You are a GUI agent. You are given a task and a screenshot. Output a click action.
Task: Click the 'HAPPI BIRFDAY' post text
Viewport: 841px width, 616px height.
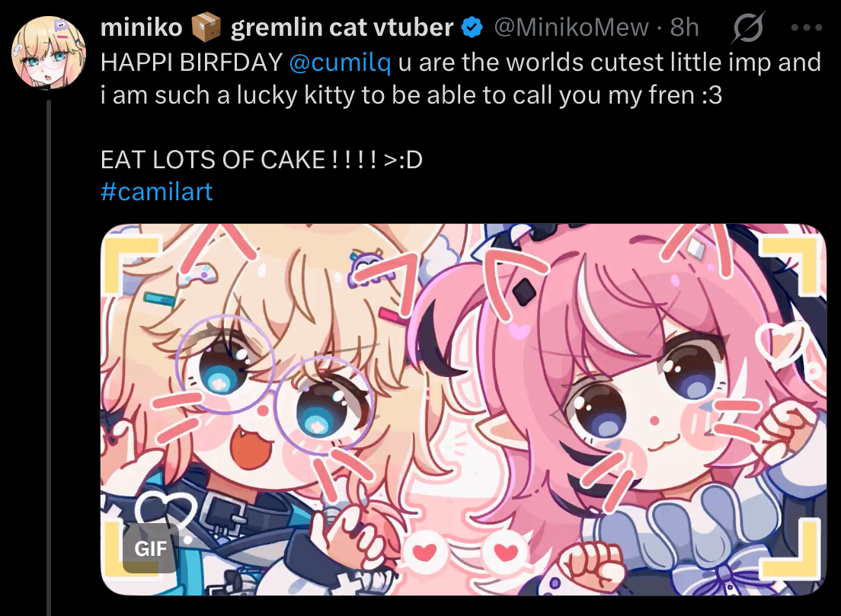(191, 62)
